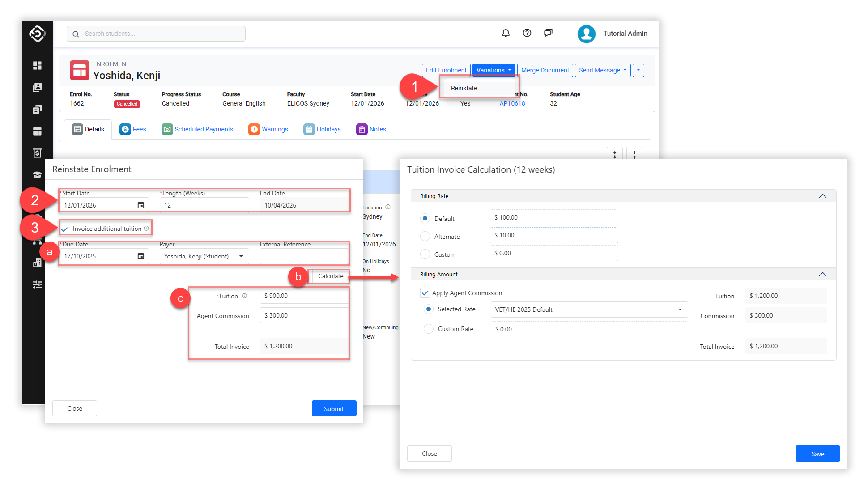Click the blue Submit button
The height and width of the screenshot is (500, 868).
[x=334, y=408]
